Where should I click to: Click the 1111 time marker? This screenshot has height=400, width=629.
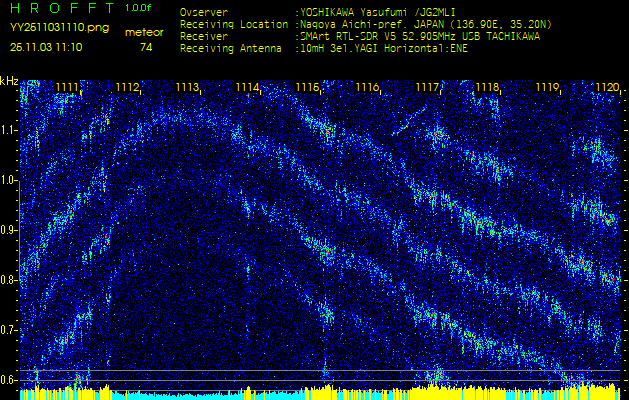click(x=67, y=88)
